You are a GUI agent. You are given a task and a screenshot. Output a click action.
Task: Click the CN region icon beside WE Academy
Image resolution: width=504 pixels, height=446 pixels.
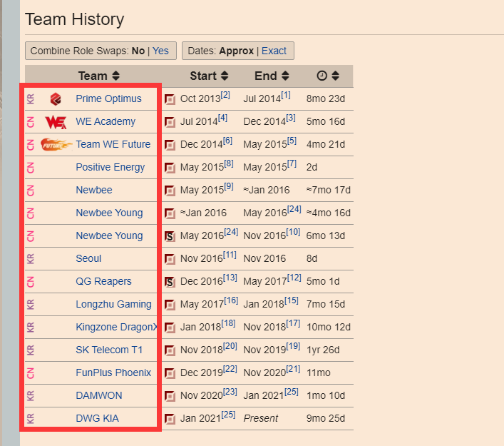30,122
